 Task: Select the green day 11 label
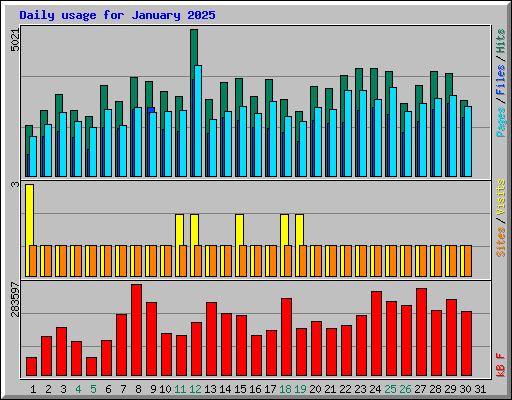(x=180, y=389)
